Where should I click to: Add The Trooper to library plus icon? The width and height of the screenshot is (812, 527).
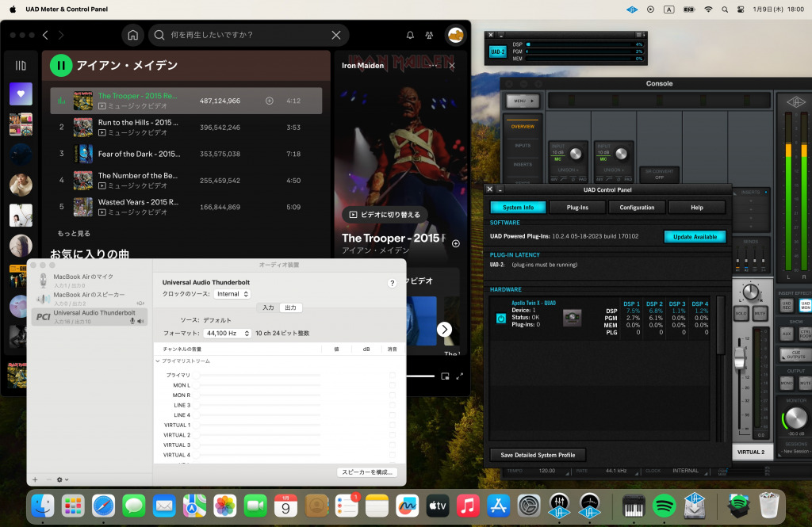point(270,101)
